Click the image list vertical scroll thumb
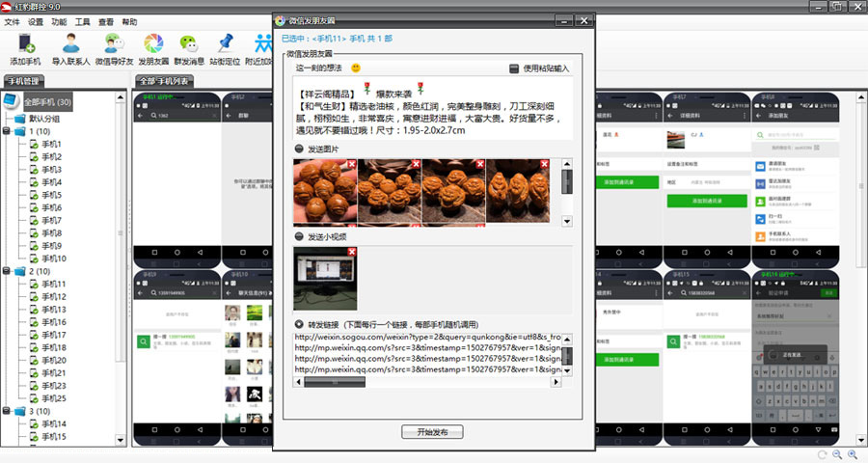The height and width of the screenshot is (463, 868). point(567,181)
